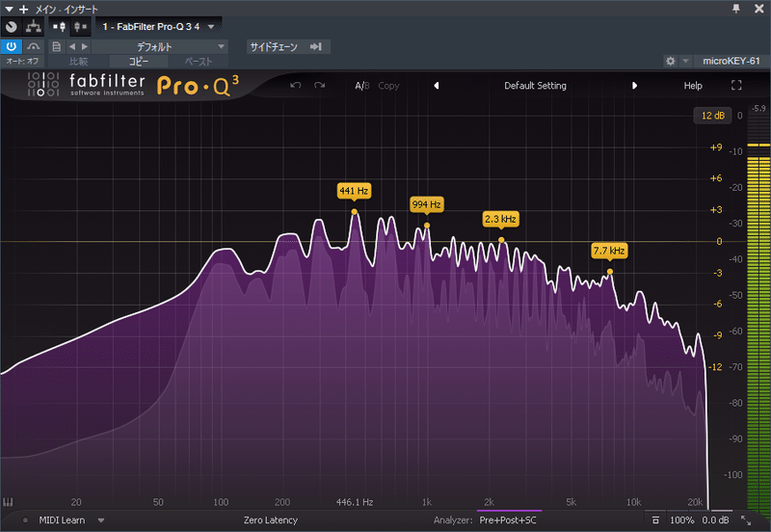Click the コピー copy button

click(x=138, y=62)
